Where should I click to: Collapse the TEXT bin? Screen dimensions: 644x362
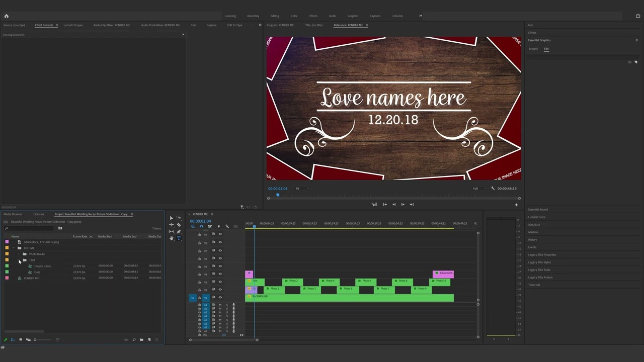point(19,260)
